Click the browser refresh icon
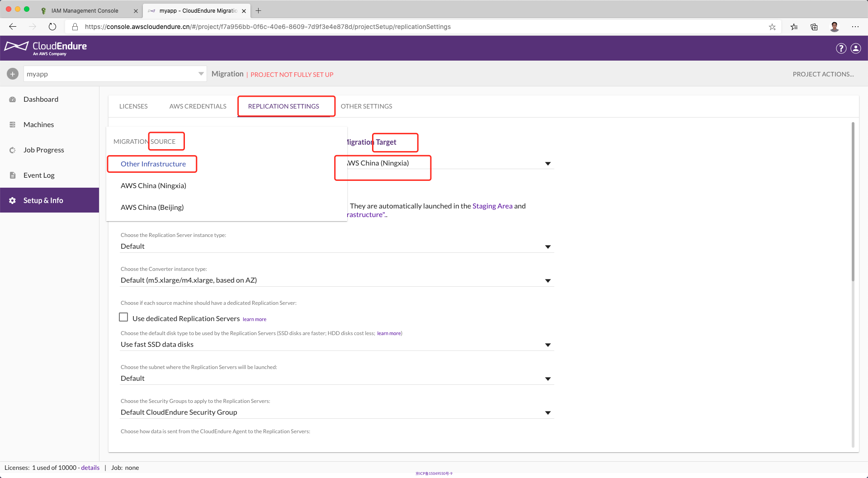 [x=52, y=27]
